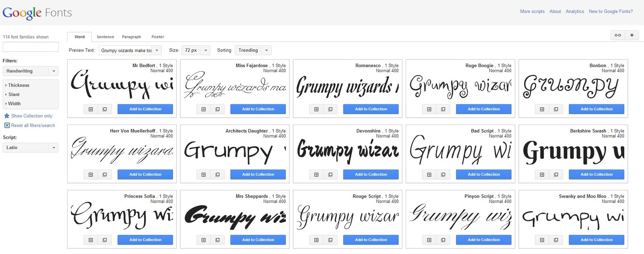Image resolution: width=644 pixels, height=254 pixels.
Task: Click the Miss Fajardose font preview sample
Action: tap(235, 85)
